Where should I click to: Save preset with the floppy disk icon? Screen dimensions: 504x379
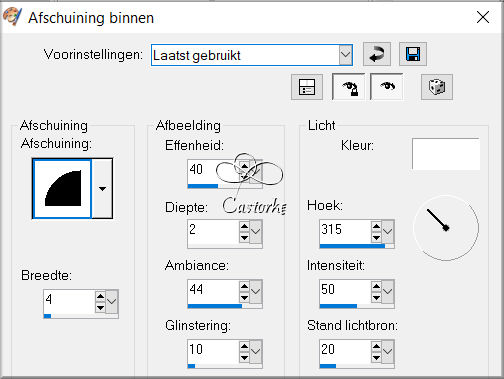point(413,54)
